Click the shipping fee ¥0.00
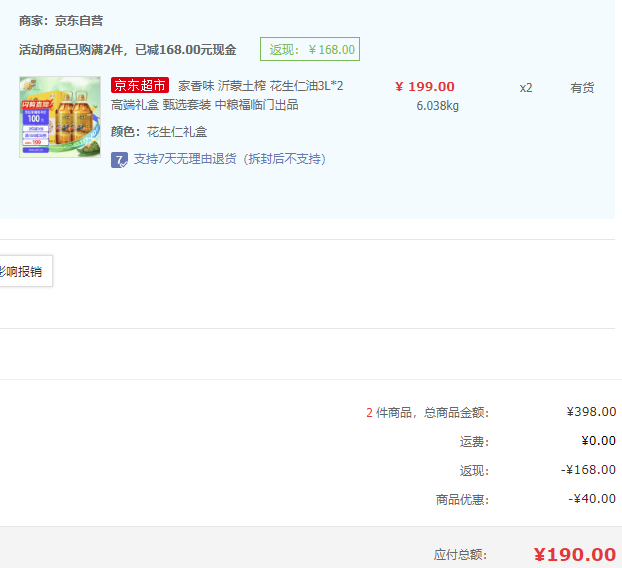The width and height of the screenshot is (622, 568). tap(598, 441)
